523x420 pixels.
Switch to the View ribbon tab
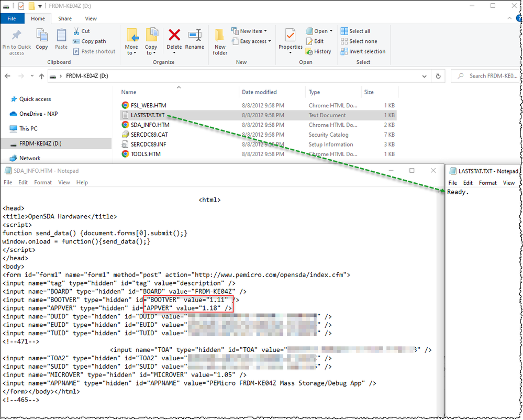click(91, 19)
